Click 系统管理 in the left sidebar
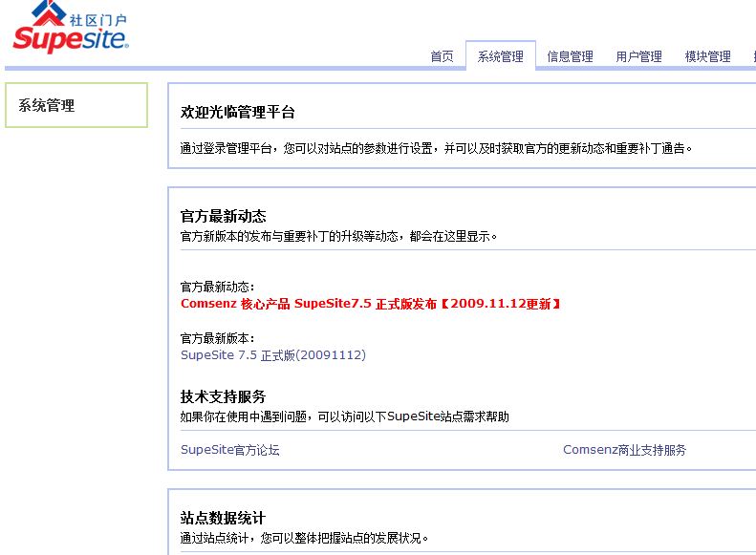The image size is (756, 555). click(46, 105)
